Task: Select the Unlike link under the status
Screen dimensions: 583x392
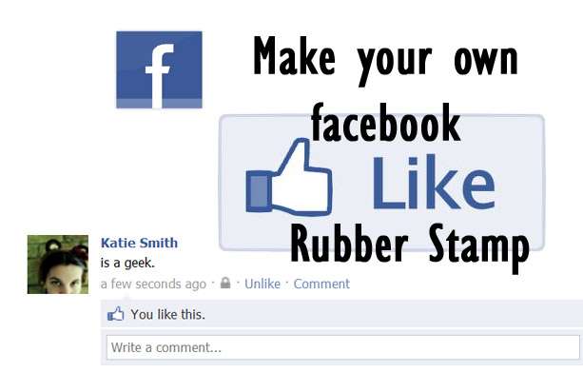Action: [262, 284]
